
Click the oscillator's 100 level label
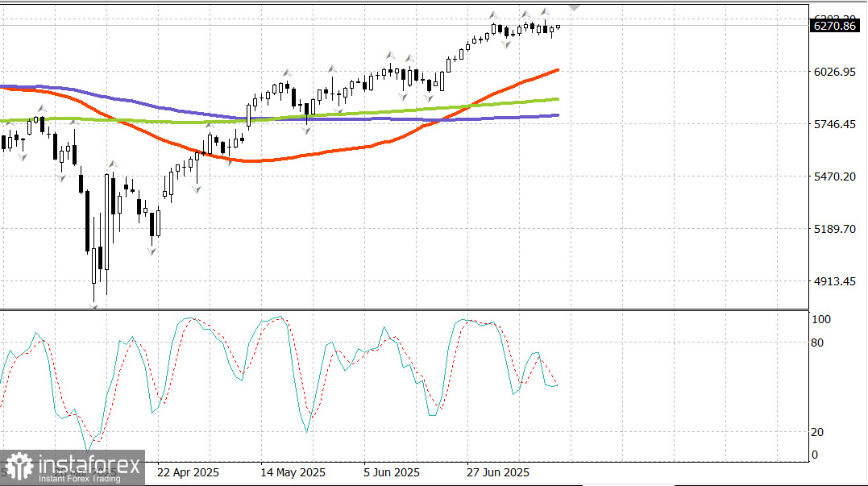coord(820,319)
